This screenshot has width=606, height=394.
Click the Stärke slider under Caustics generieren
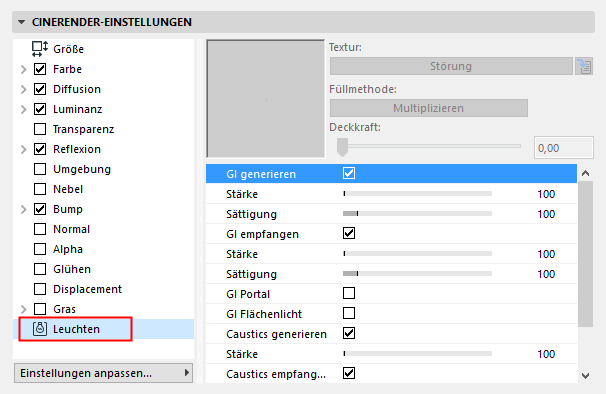click(x=417, y=353)
